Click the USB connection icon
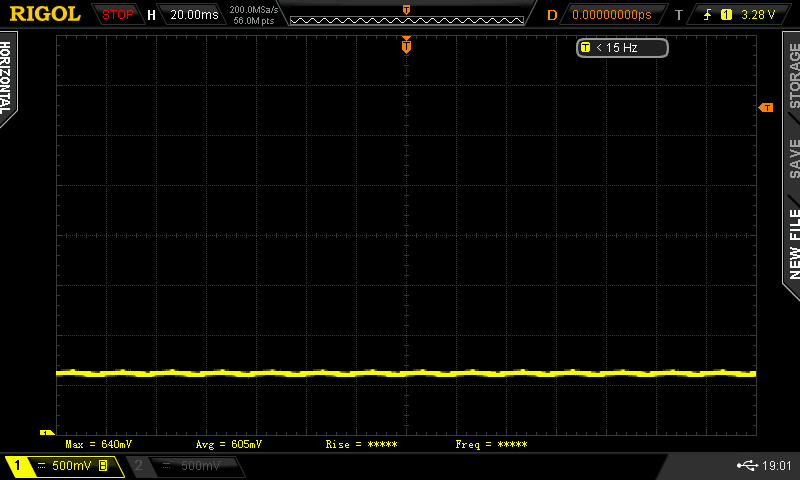This screenshot has width=800, height=480. pyautogui.click(x=747, y=465)
